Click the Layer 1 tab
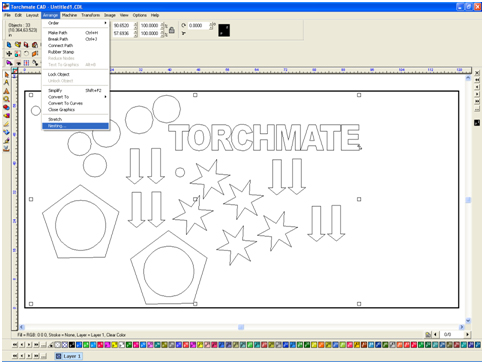Image resolution: width=484 pixels, height=364 pixels. [69, 356]
